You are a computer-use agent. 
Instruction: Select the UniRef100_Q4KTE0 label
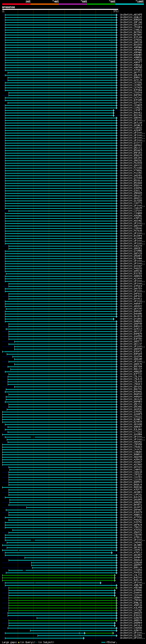click(x=131, y=289)
